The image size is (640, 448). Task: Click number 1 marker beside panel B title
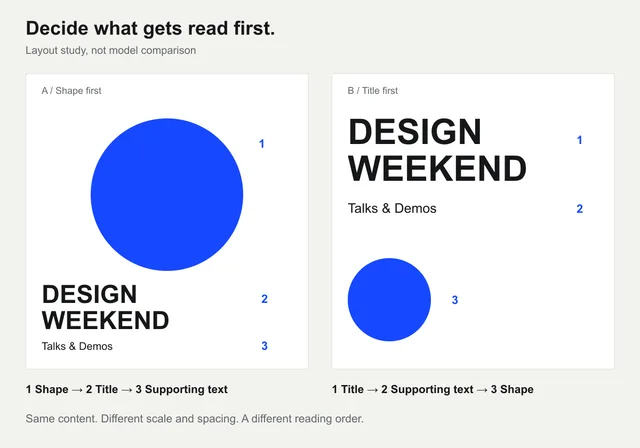pyautogui.click(x=579, y=140)
